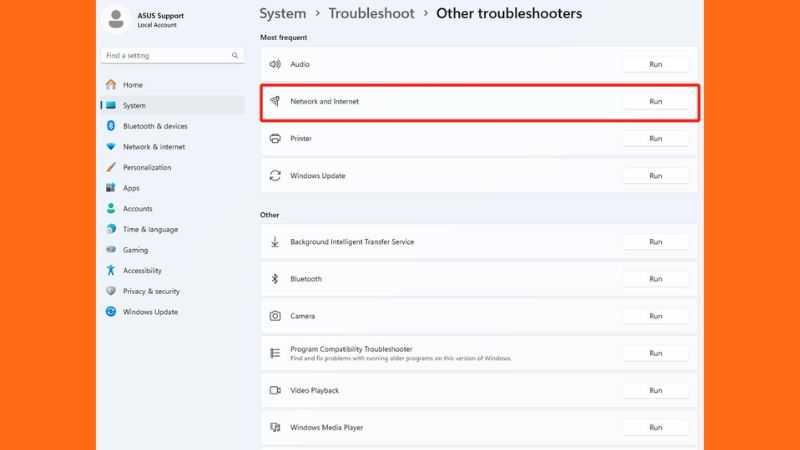This screenshot has width=800, height=450.
Task: Click the Bluetooth & devices sidebar icon
Action: coord(111,126)
